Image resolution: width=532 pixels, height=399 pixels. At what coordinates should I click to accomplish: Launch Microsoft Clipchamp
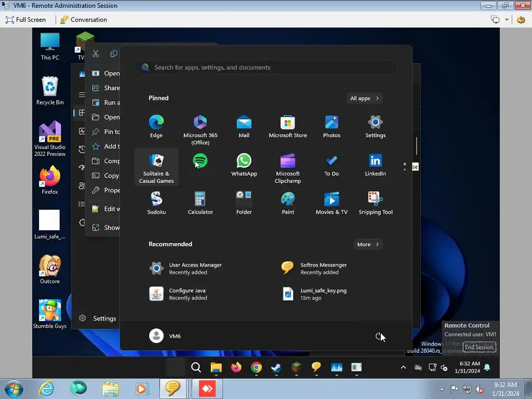tap(288, 168)
